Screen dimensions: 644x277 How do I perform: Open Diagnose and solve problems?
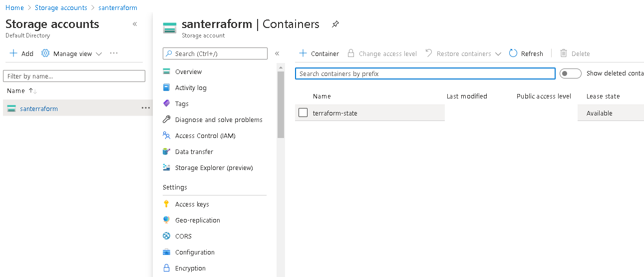pos(219,120)
